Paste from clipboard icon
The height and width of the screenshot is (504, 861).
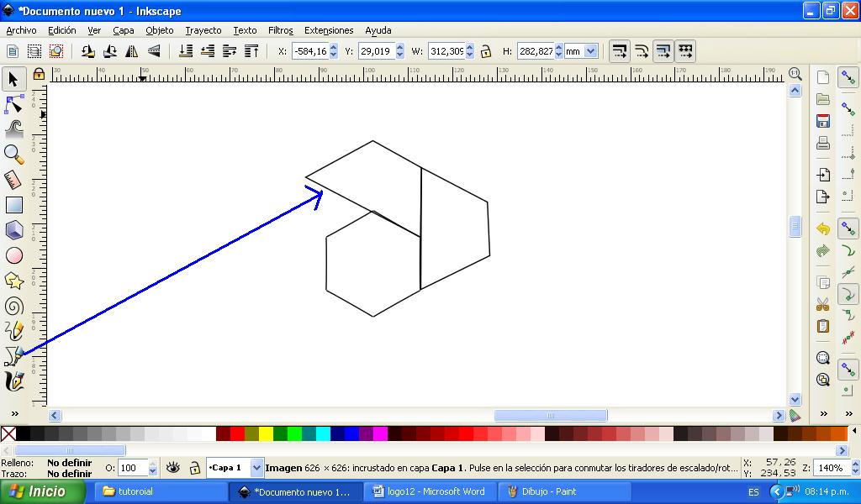click(x=822, y=326)
